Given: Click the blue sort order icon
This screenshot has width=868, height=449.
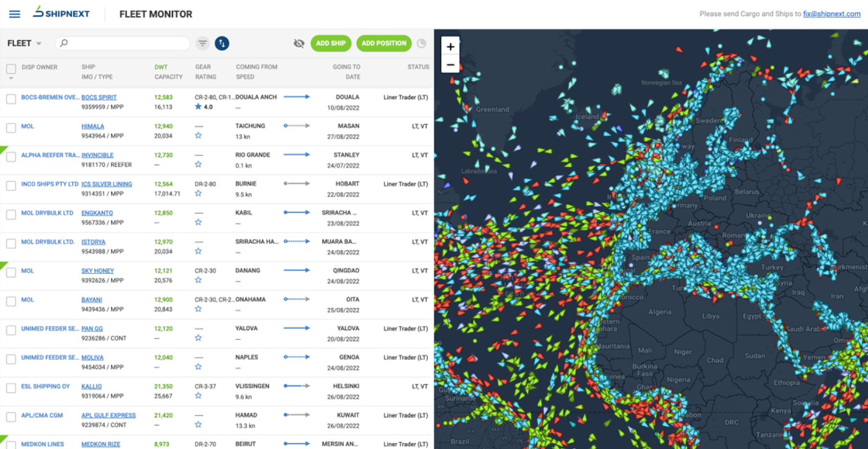Looking at the screenshot, I should click(x=222, y=43).
